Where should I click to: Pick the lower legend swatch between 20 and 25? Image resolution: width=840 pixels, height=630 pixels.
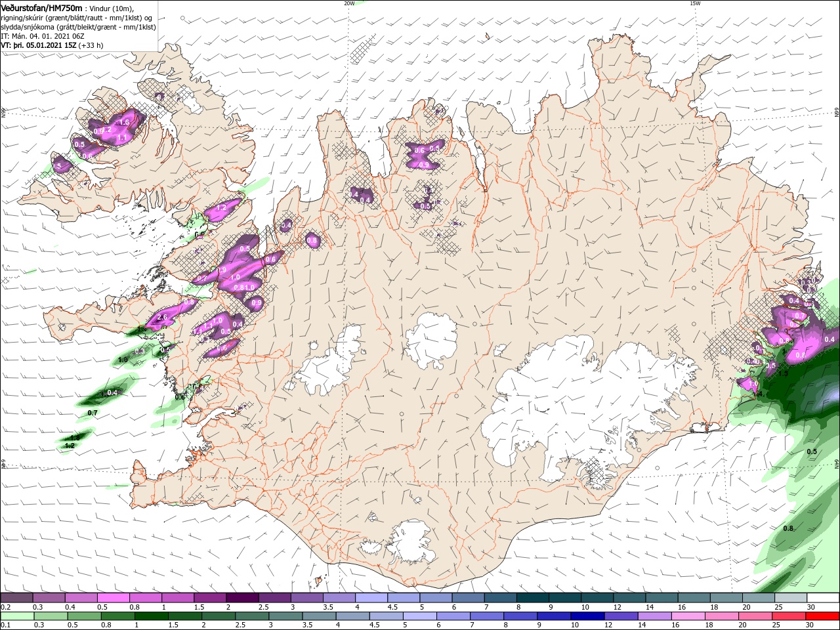click(756, 616)
